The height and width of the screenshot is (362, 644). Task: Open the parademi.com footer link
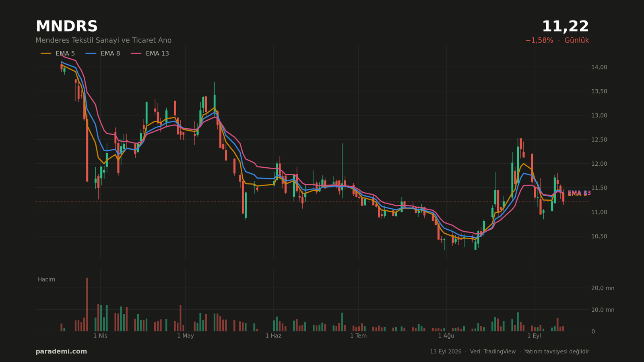[61, 352]
